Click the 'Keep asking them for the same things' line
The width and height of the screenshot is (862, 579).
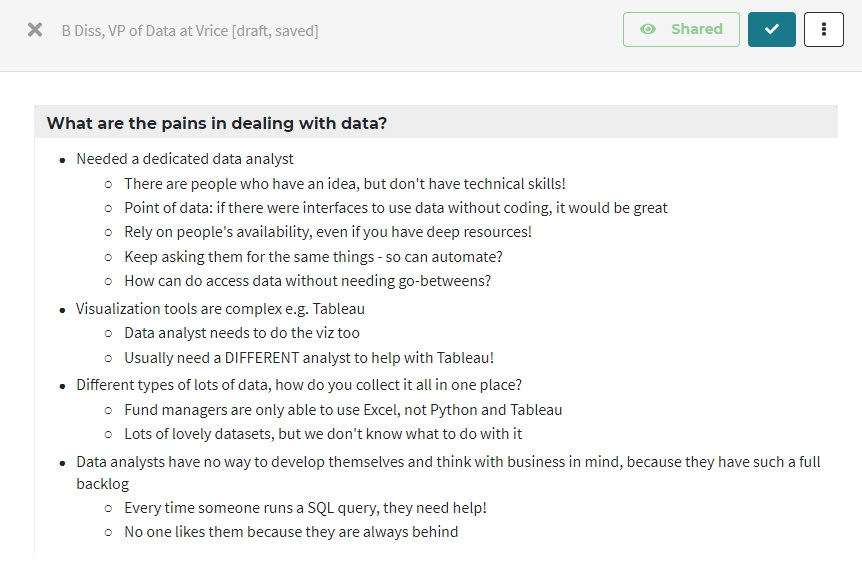click(x=313, y=257)
